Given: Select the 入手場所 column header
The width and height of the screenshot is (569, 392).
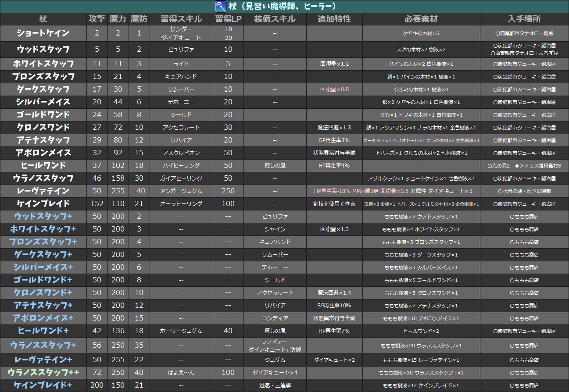Looking at the screenshot, I should (524, 19).
